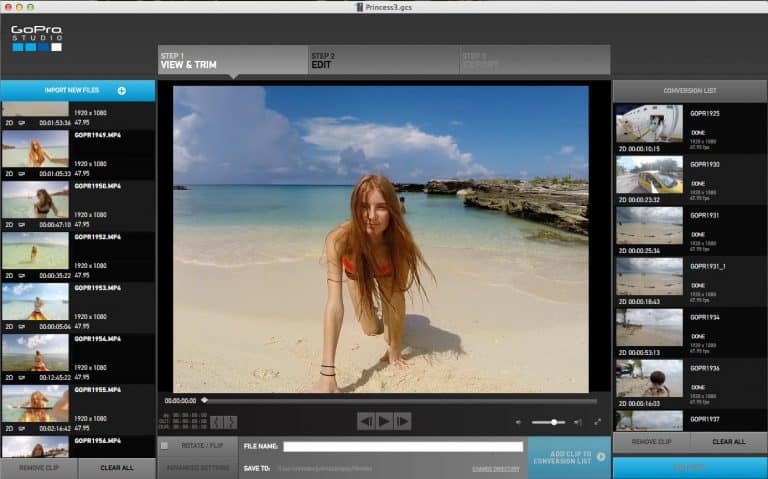Screen dimensions: 768x479
Task: Mark the trim out point
Action: (x=230, y=422)
